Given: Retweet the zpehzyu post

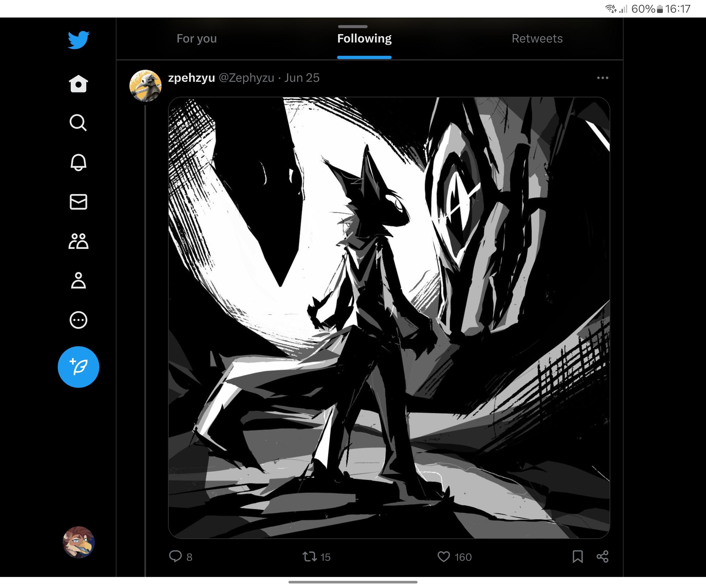Looking at the screenshot, I should pos(309,557).
